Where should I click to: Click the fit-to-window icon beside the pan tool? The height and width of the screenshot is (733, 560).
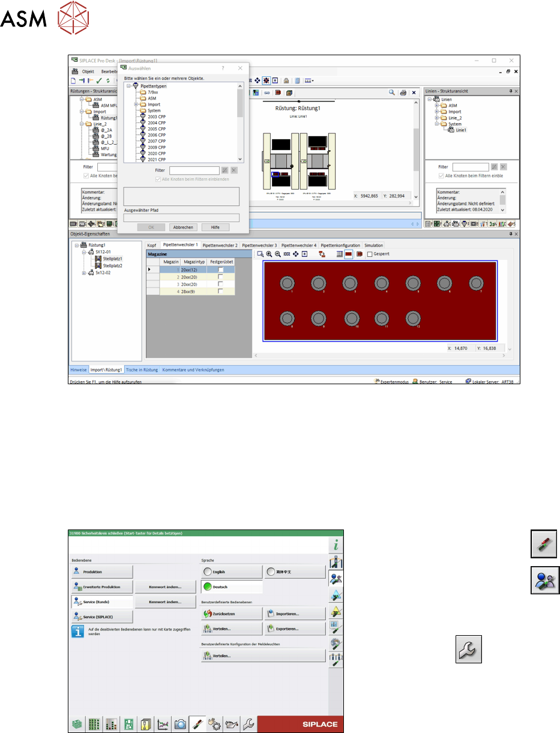(304, 254)
